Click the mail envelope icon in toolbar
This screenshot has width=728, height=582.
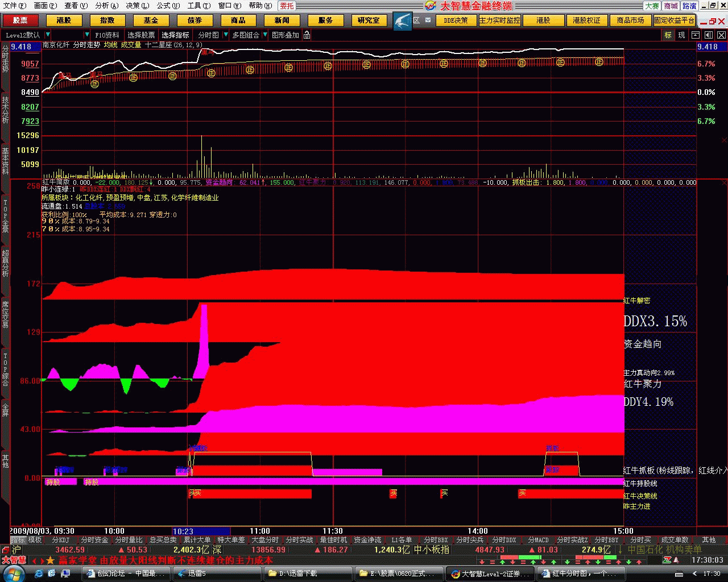pos(428,20)
